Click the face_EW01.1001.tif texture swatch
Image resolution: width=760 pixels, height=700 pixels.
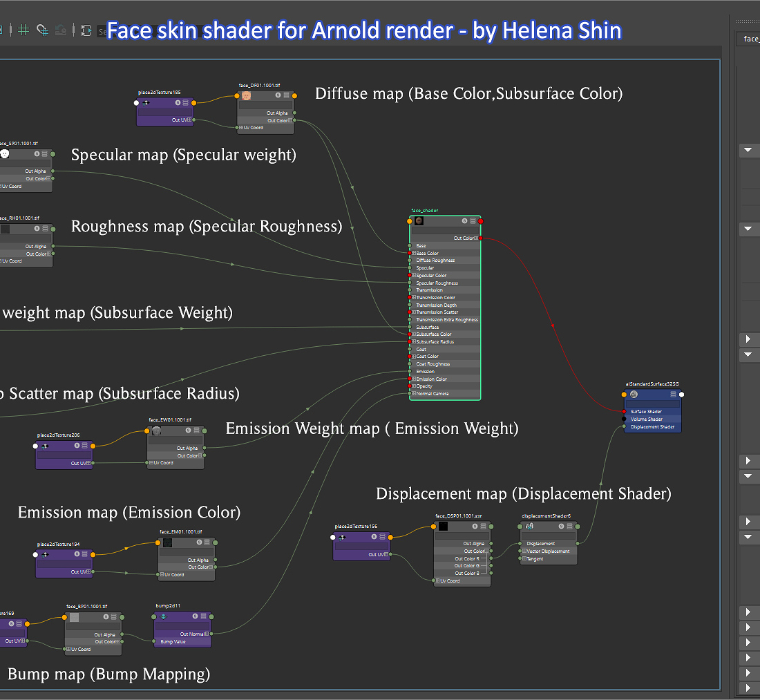click(x=157, y=431)
